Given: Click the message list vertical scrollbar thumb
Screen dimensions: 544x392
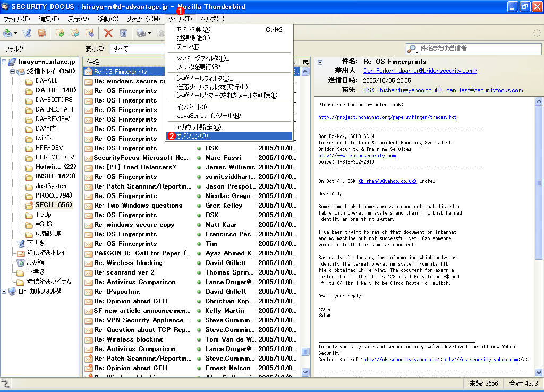Looking at the screenshot, I should [305, 352].
